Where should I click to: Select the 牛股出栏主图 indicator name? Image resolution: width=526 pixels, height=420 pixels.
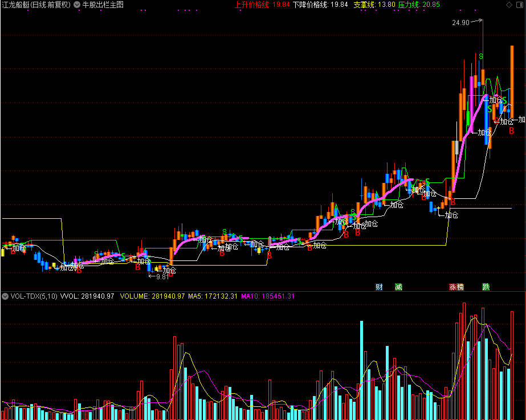tap(103, 5)
